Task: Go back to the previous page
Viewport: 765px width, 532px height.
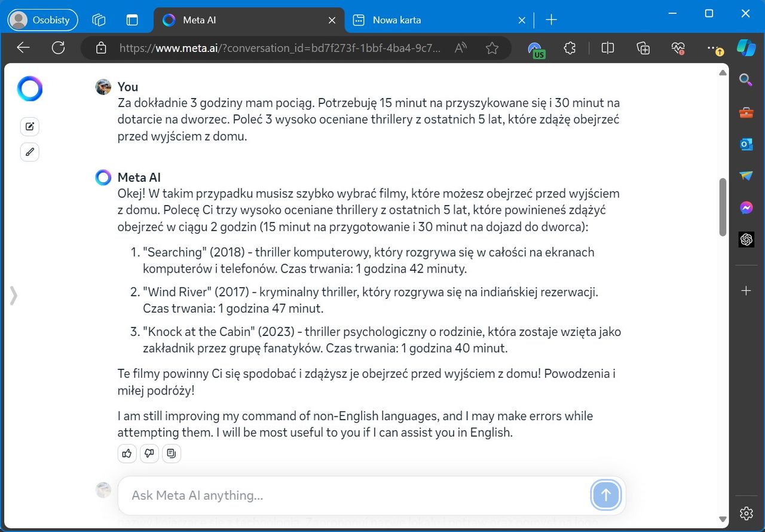Action: (23, 48)
